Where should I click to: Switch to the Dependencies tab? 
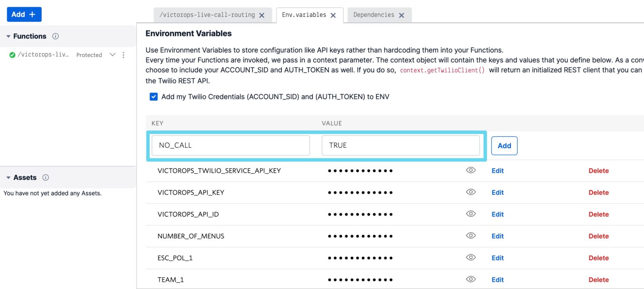point(373,15)
